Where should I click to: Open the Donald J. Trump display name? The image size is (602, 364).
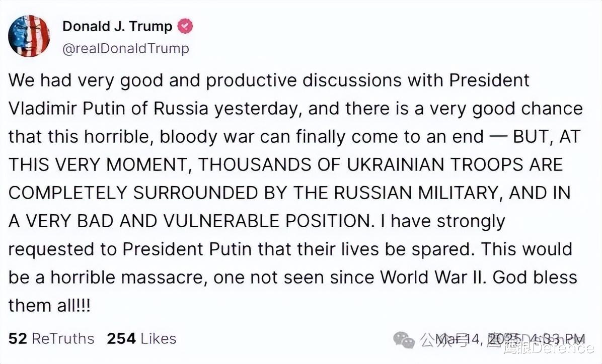(117, 27)
